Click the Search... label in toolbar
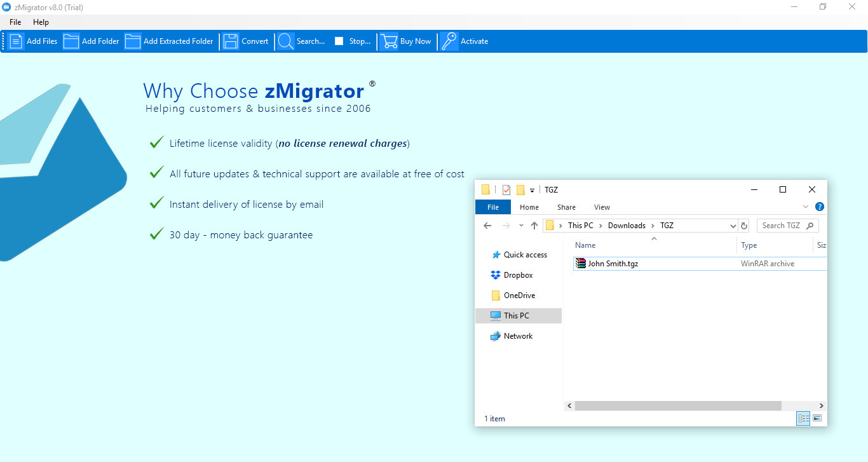Image resolution: width=868 pixels, height=462 pixels. point(311,41)
